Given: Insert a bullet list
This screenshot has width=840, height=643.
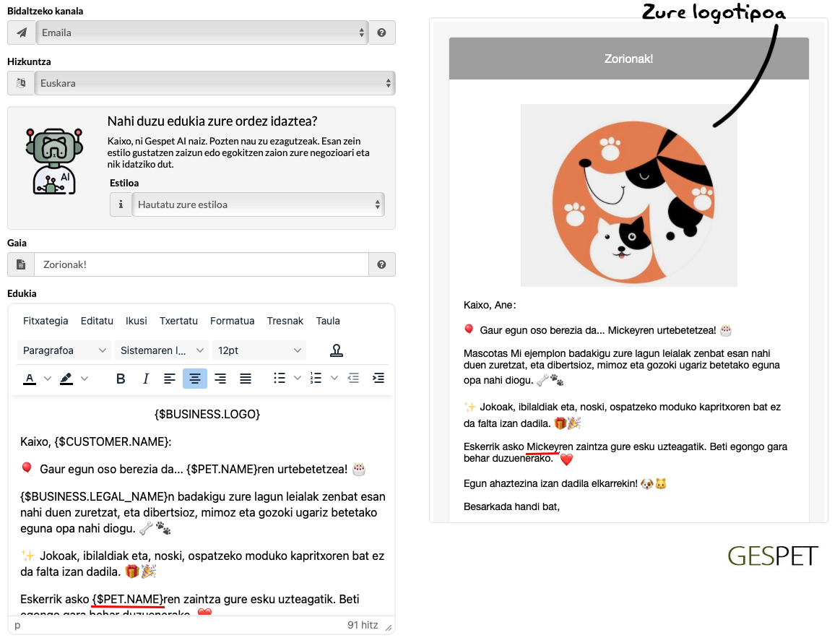Looking at the screenshot, I should (x=280, y=379).
